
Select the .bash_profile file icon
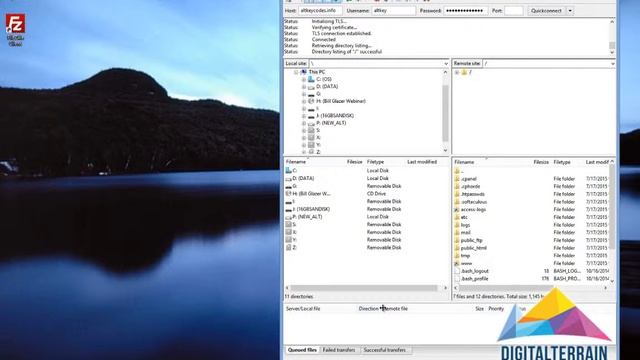[x=457, y=279]
